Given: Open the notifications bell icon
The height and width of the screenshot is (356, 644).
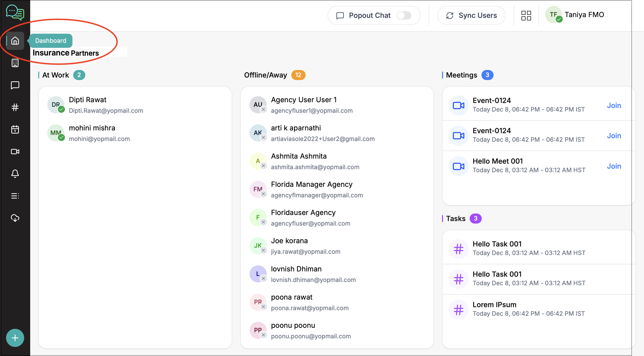Looking at the screenshot, I should tap(15, 174).
